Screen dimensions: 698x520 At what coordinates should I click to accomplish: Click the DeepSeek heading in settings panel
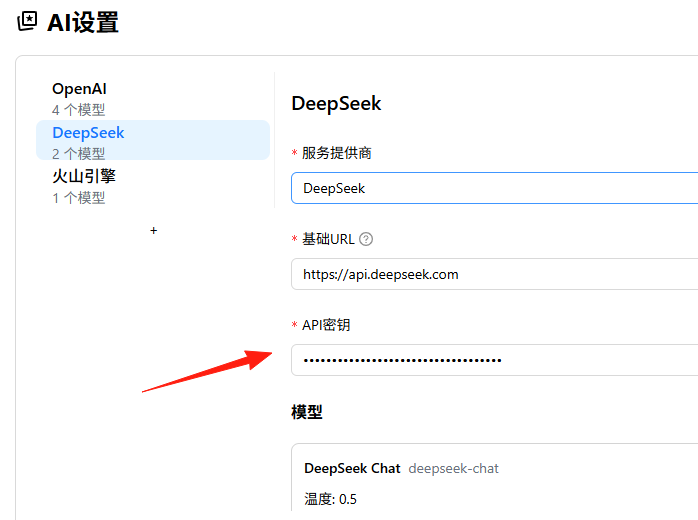coord(336,103)
